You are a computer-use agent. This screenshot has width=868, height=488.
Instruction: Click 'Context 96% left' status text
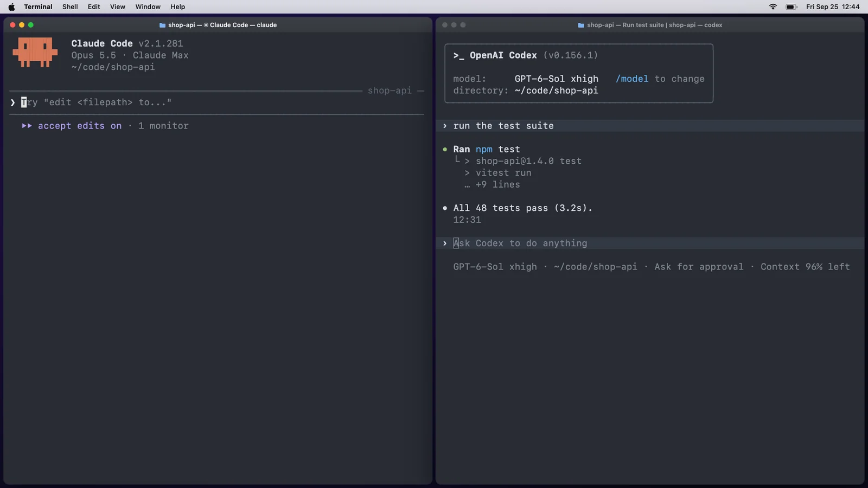pos(805,267)
